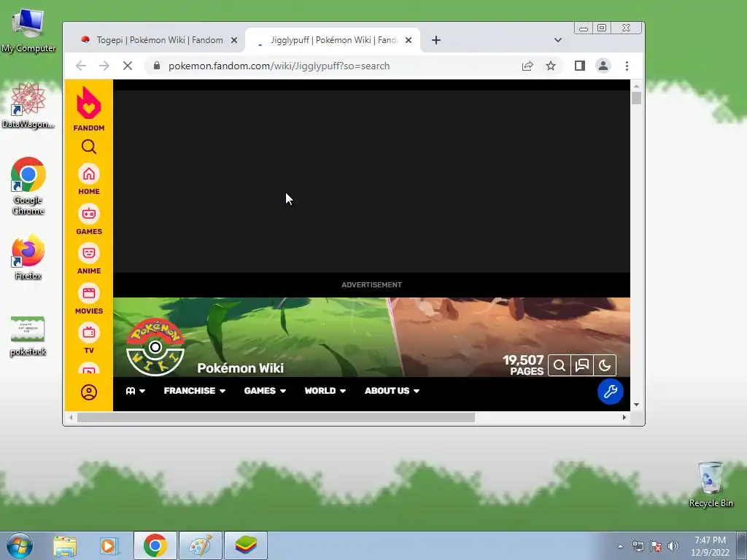Show hidden tray icons arrow
This screenshot has height=560, width=747.
tap(620, 546)
